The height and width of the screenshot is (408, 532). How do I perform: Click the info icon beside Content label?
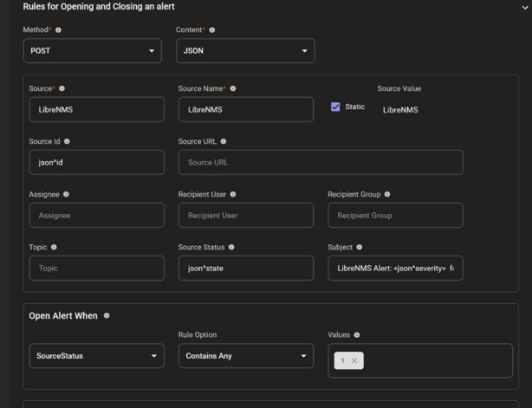click(212, 30)
